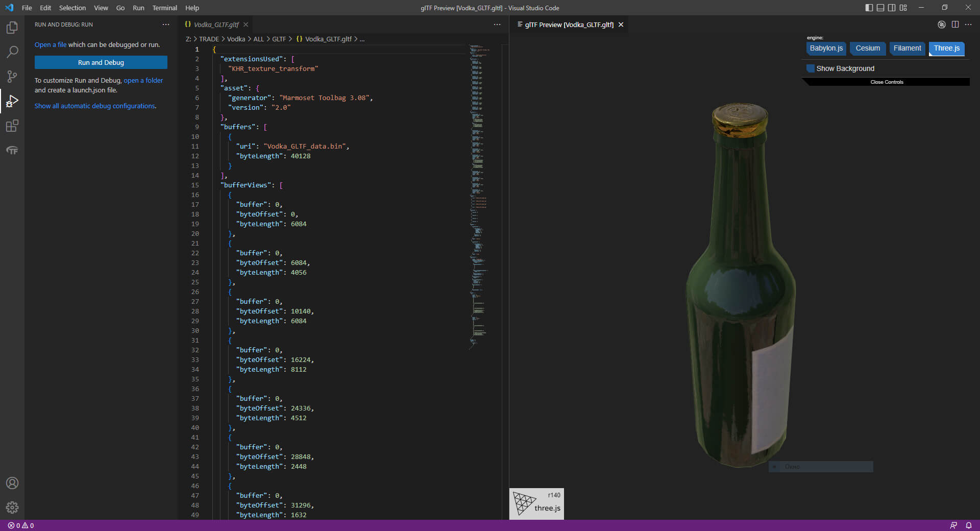Open editor more actions for Vodka_GLTF.gltf
Image resolution: width=980 pixels, height=531 pixels.
pos(497,25)
